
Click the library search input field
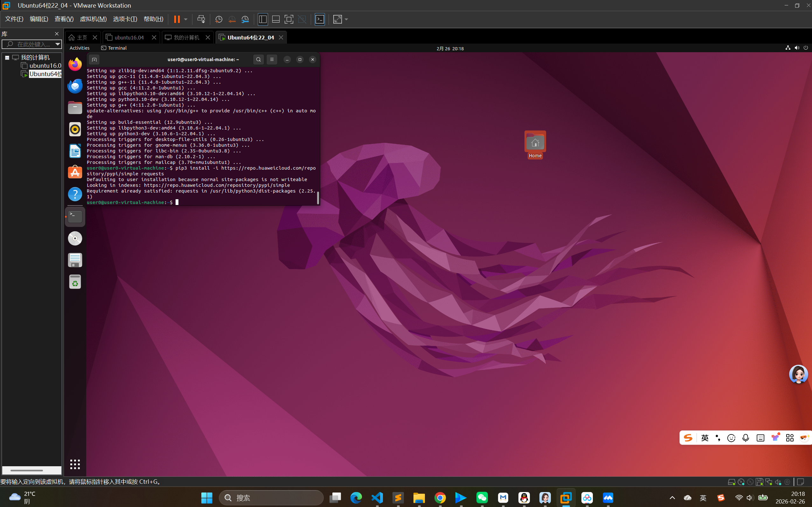[x=33, y=44]
